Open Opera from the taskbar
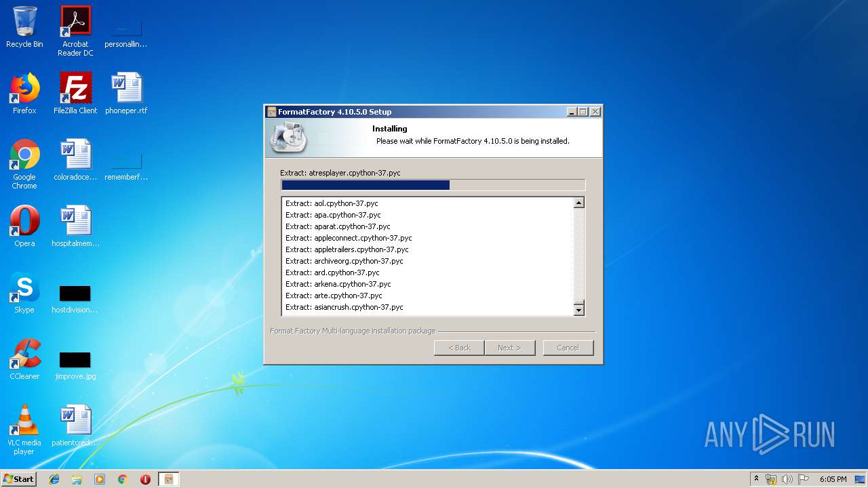This screenshot has width=868, height=488. [x=145, y=479]
